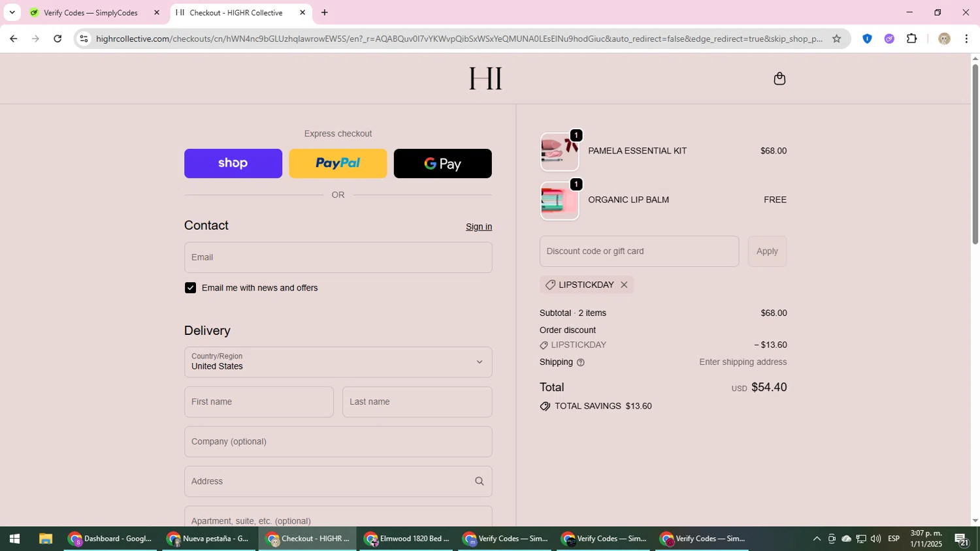
Task: Focus the Apartment, suite field
Action: [x=338, y=516]
